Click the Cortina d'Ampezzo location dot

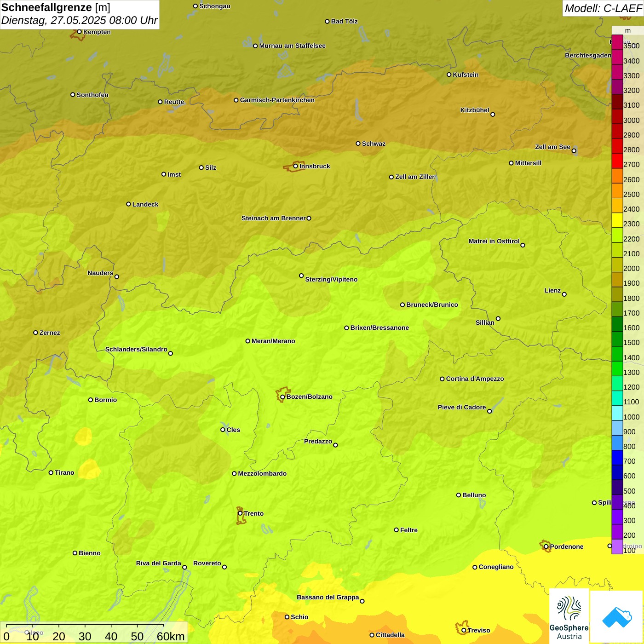click(442, 379)
